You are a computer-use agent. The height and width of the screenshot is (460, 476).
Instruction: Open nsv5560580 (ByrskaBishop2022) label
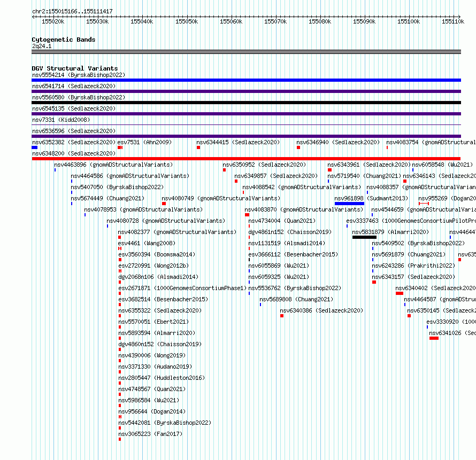(79, 97)
